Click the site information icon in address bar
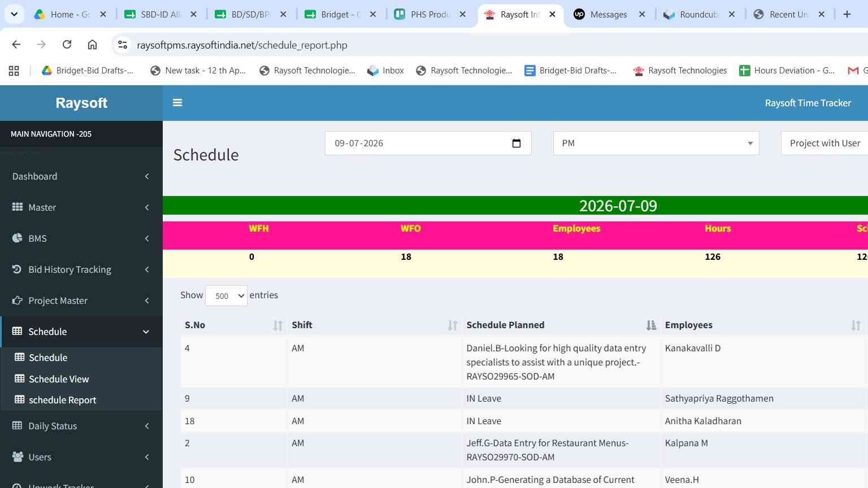 pos(123,45)
